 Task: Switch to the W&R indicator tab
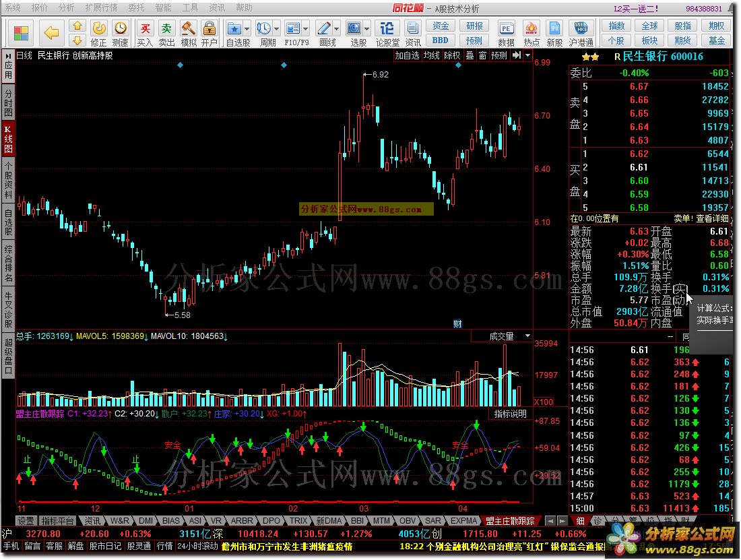119,521
